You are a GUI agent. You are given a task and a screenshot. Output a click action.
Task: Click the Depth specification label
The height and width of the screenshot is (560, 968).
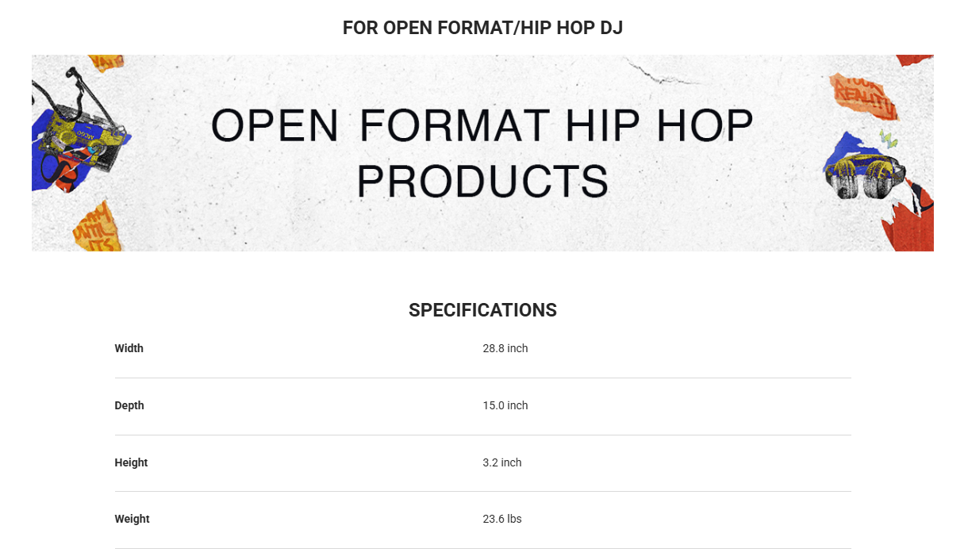129,405
